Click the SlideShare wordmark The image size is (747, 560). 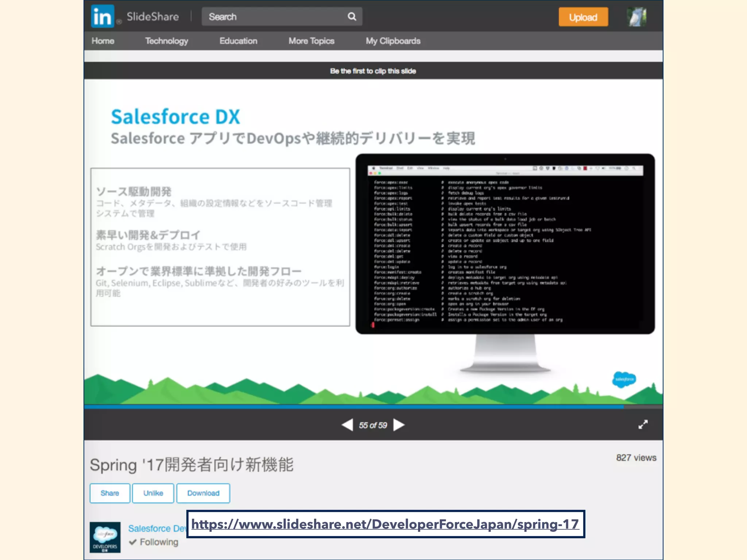(152, 17)
